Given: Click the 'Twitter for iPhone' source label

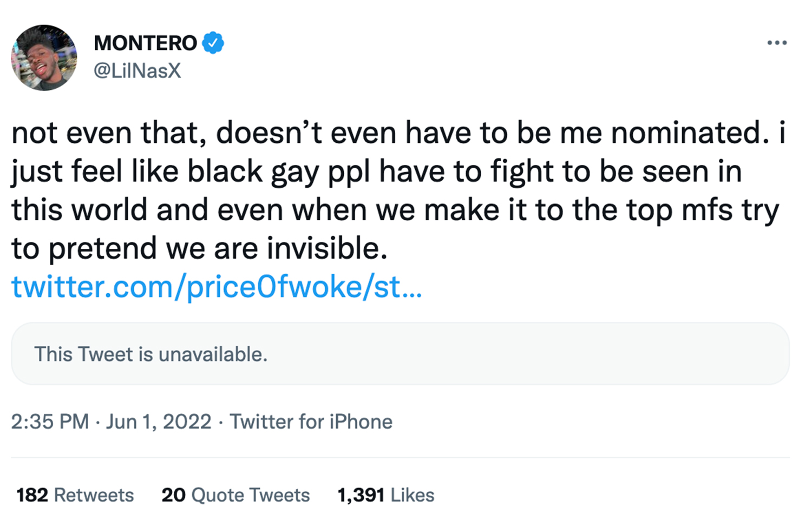Looking at the screenshot, I should [311, 421].
